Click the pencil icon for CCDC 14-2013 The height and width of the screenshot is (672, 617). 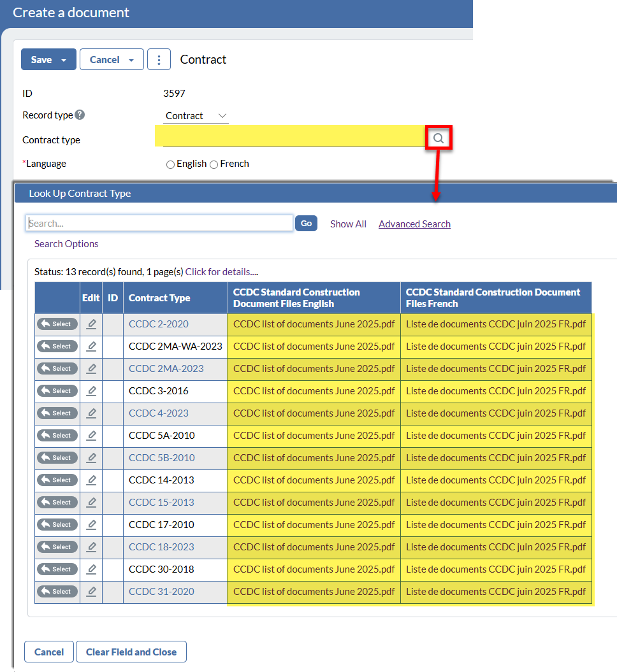[91, 480]
